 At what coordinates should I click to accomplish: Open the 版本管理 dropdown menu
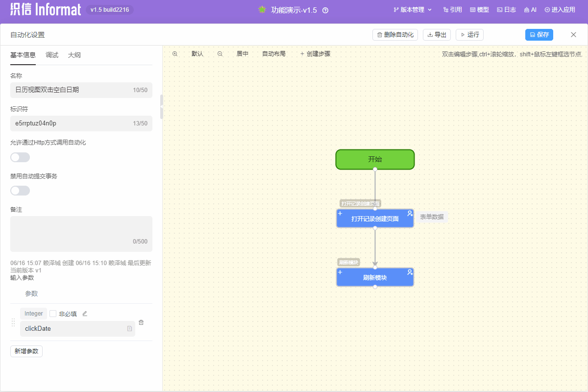click(x=413, y=10)
